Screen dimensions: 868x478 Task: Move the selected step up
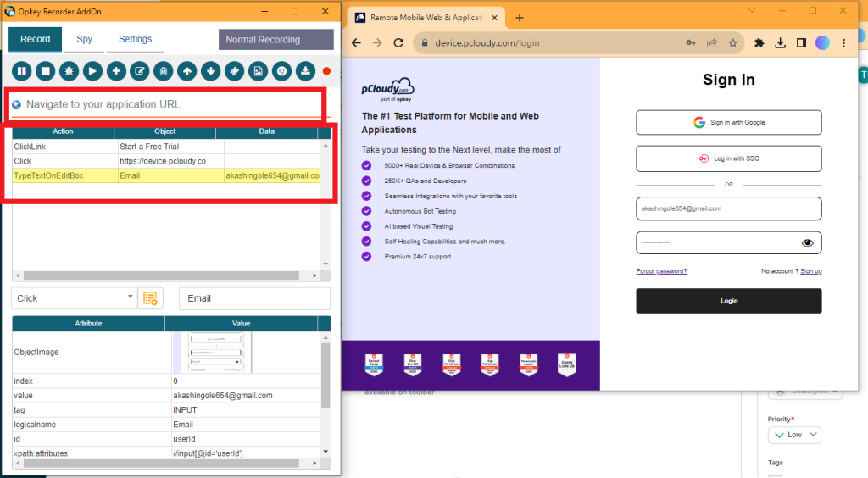(x=187, y=71)
